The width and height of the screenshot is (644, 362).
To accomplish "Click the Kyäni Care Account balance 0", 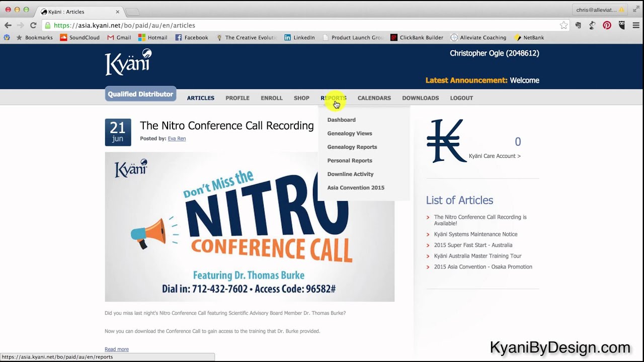I will tap(518, 142).
